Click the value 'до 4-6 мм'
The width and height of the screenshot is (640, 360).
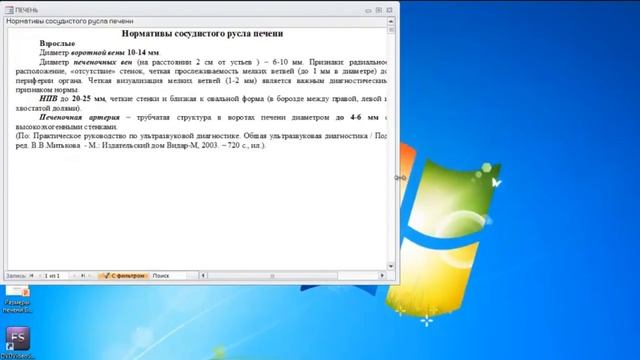[357, 118]
